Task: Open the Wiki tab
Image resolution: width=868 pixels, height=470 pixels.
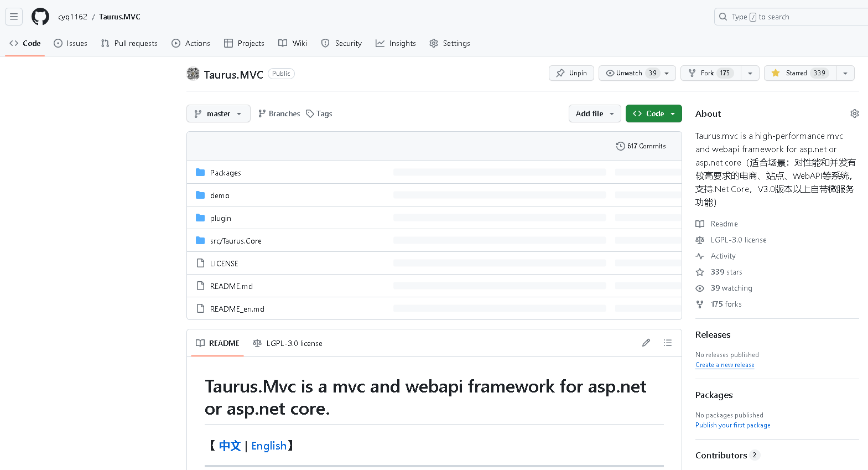Action: pos(293,43)
